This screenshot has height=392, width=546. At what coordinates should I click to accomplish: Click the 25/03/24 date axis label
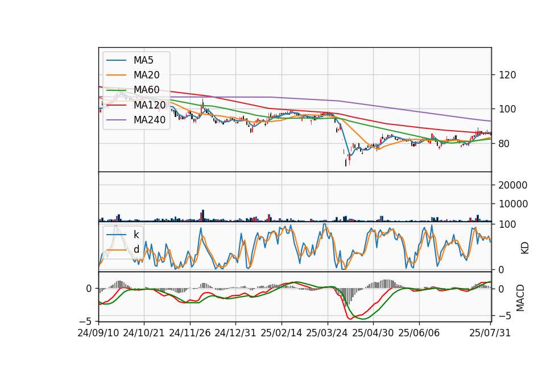pyautogui.click(x=327, y=333)
